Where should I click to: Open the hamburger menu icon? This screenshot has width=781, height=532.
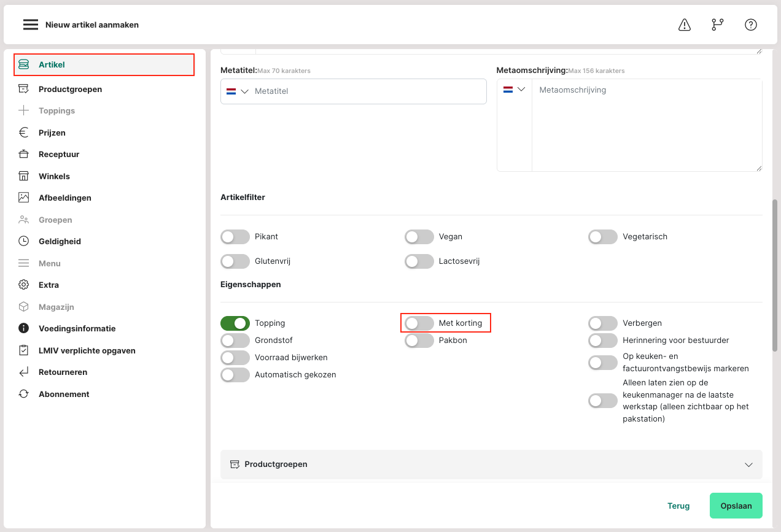point(31,25)
